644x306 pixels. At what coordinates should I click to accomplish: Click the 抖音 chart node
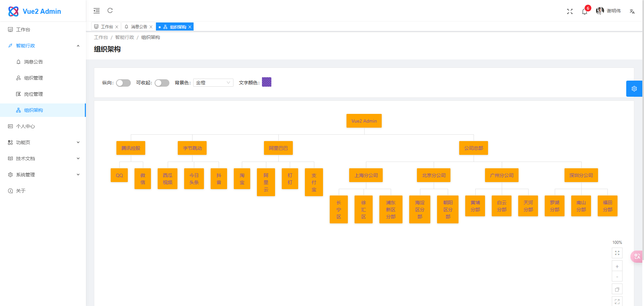point(219,179)
